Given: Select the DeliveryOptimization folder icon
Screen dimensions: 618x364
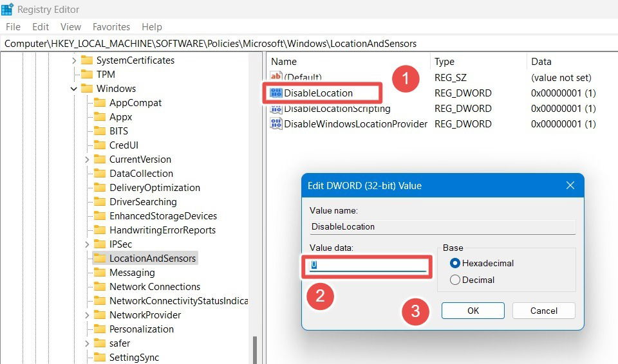Looking at the screenshot, I should (100, 188).
